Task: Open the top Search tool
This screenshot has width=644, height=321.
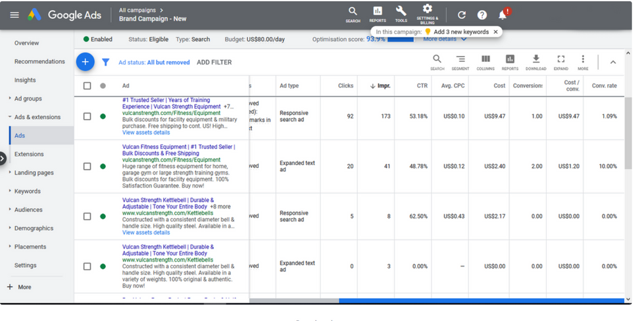Action: click(353, 14)
